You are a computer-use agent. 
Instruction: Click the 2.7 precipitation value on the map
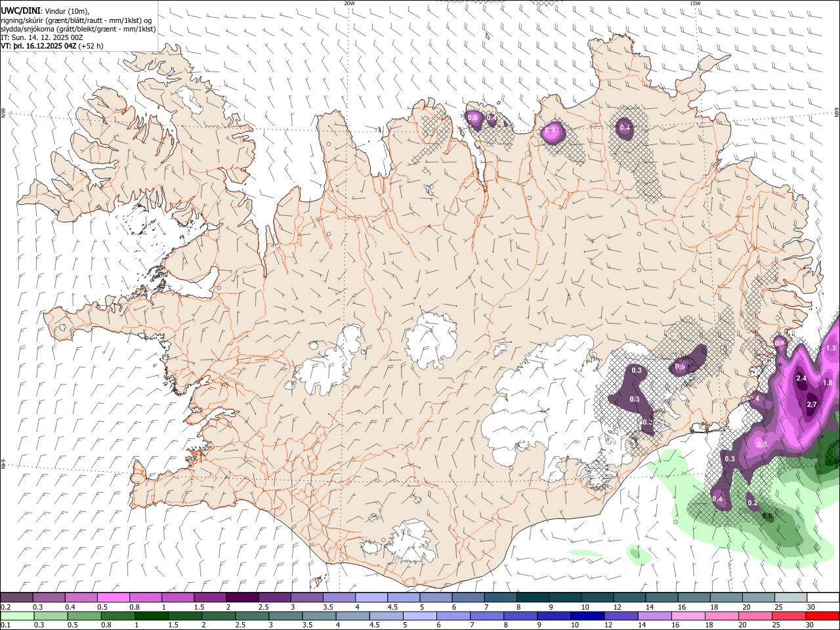click(x=812, y=404)
